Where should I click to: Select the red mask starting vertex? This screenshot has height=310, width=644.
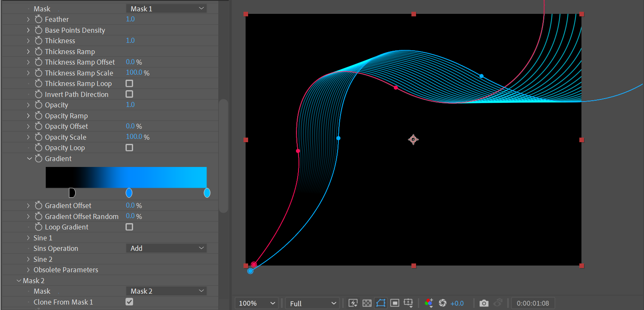pos(254,265)
